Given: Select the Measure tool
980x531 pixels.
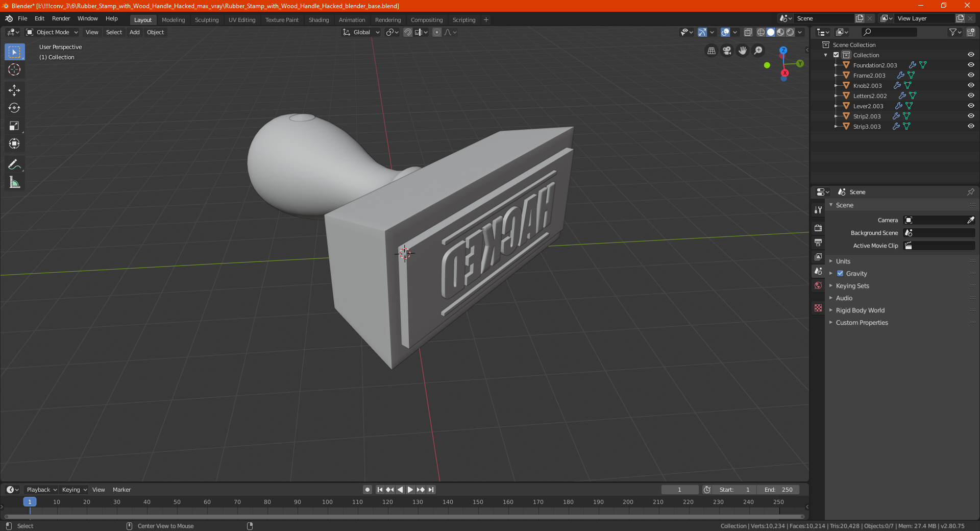Looking at the screenshot, I should tap(14, 182).
